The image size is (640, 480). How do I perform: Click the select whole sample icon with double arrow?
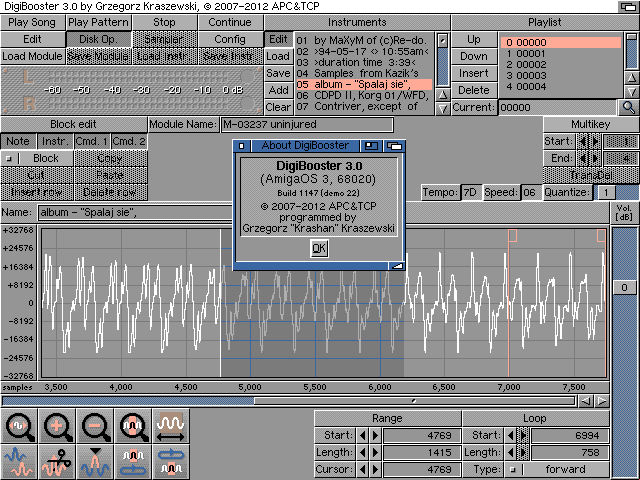pyautogui.click(x=171, y=427)
